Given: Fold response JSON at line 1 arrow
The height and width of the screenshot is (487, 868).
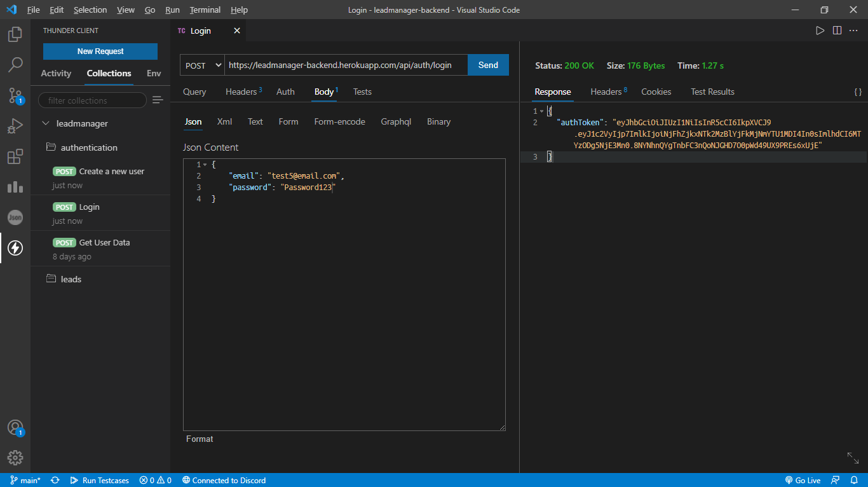Looking at the screenshot, I should pyautogui.click(x=541, y=111).
